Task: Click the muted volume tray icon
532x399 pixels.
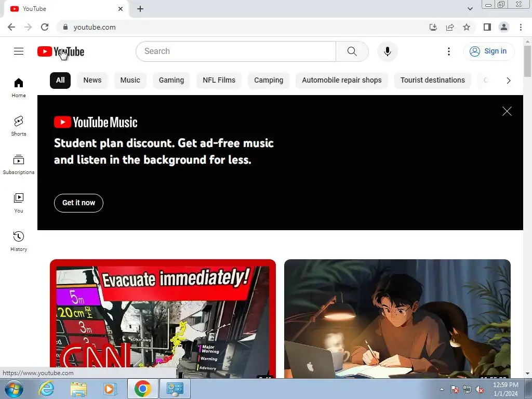Action: [x=480, y=390]
